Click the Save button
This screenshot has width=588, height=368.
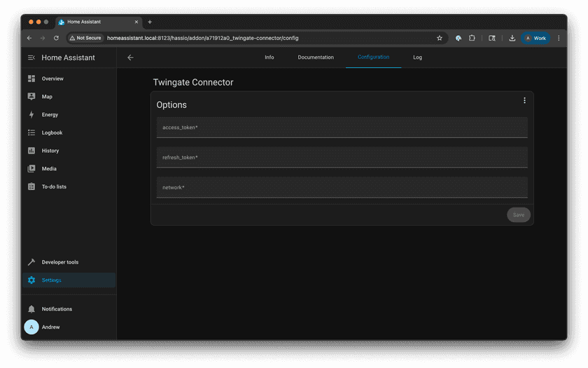click(518, 214)
